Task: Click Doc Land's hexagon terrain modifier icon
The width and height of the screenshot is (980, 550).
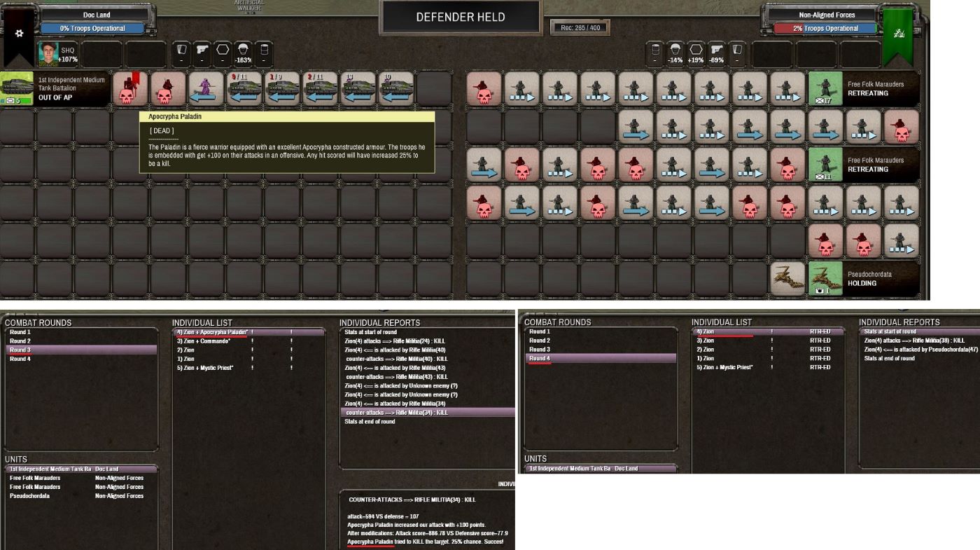Action: pos(223,54)
